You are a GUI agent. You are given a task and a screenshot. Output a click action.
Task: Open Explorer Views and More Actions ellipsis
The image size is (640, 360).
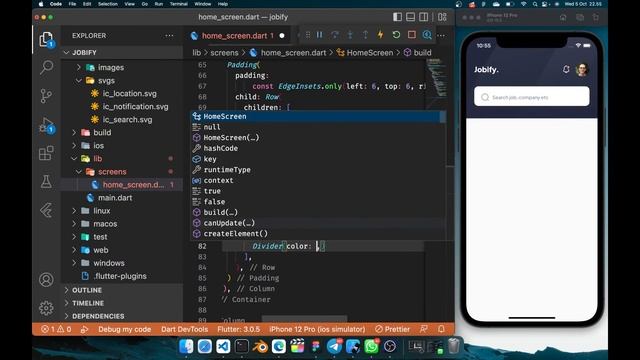pos(169,36)
